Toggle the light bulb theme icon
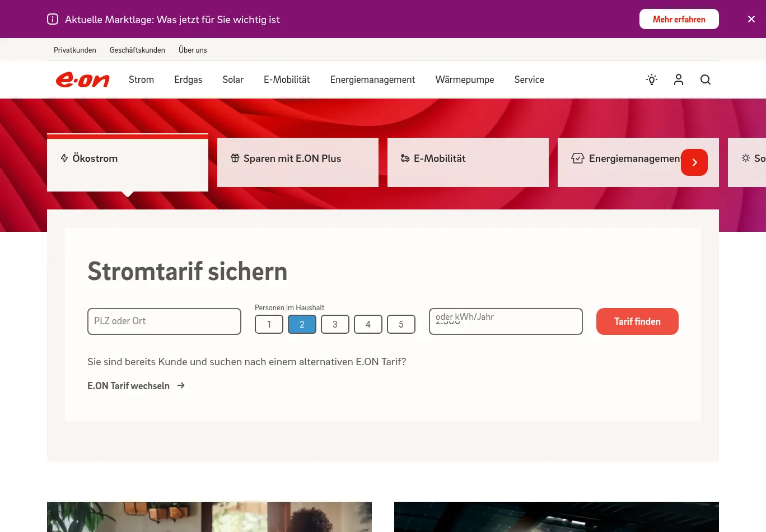This screenshot has height=532, width=766. pos(651,80)
